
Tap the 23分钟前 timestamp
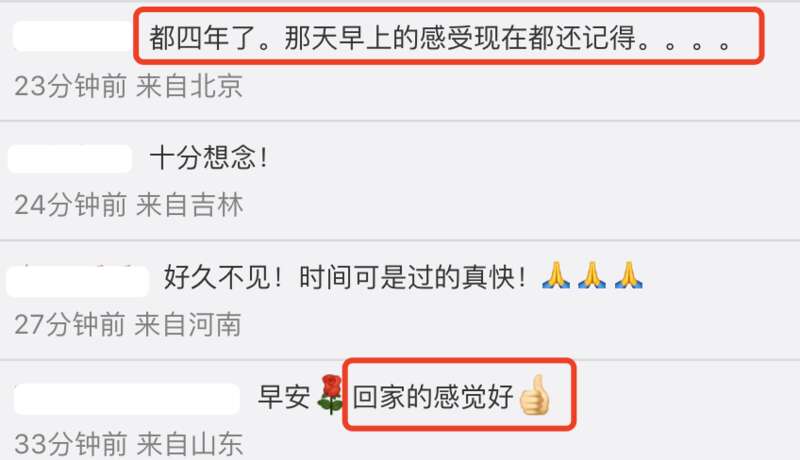click(x=70, y=86)
